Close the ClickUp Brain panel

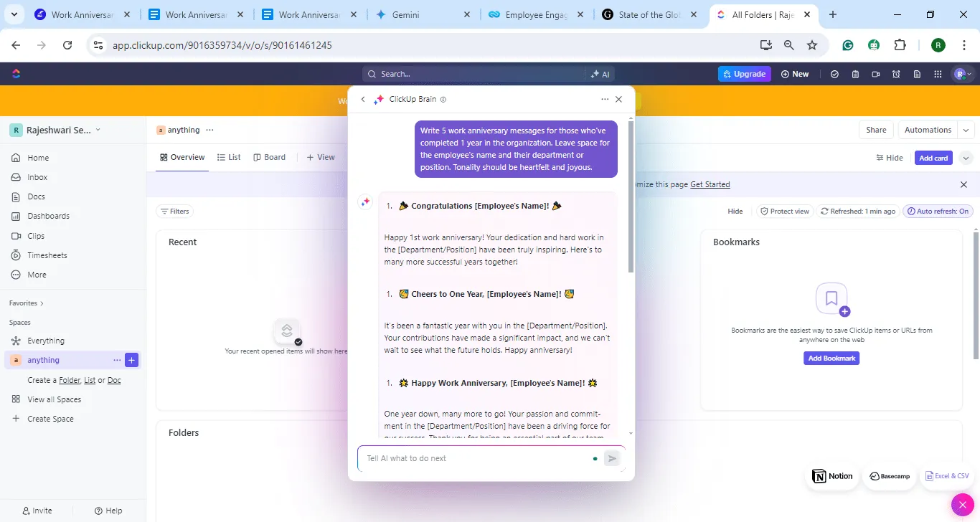coord(618,100)
